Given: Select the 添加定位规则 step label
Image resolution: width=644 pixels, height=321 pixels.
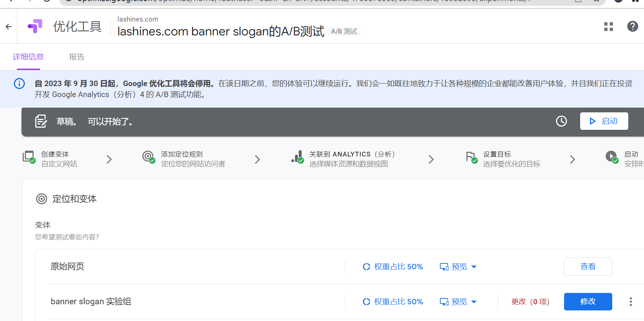Looking at the screenshot, I should (x=182, y=154).
